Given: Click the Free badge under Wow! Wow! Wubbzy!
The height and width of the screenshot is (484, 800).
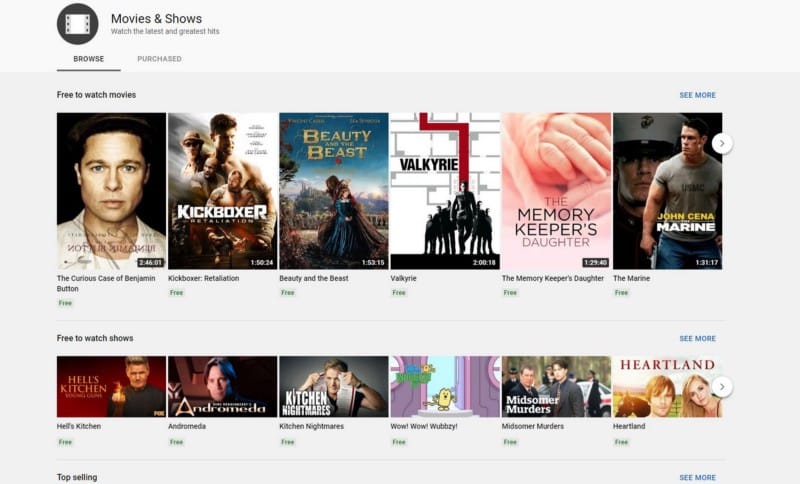Looking at the screenshot, I should tap(399, 442).
